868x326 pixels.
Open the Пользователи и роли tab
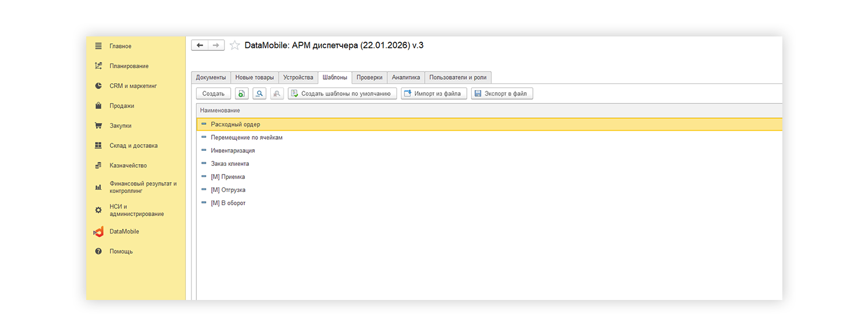coord(458,77)
